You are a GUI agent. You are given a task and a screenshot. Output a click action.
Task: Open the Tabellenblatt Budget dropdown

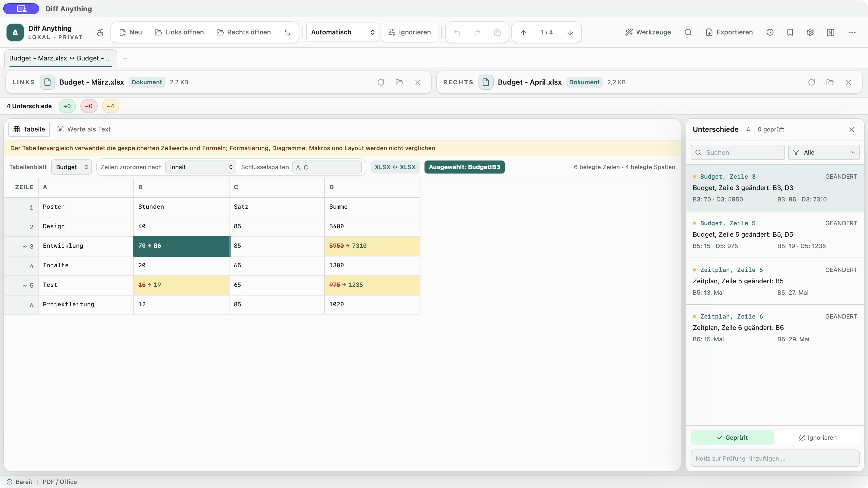[71, 167]
